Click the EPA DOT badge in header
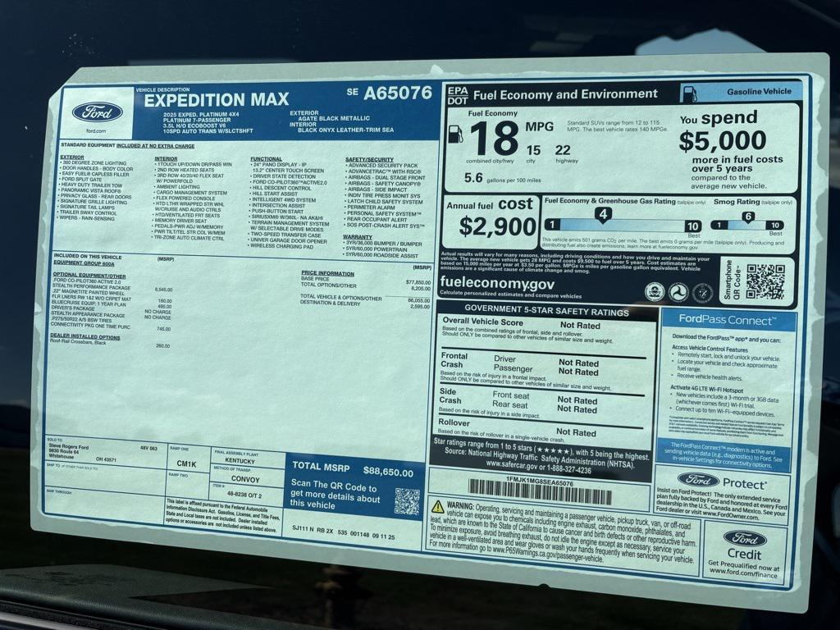This screenshot has width=840, height=630. point(457,95)
